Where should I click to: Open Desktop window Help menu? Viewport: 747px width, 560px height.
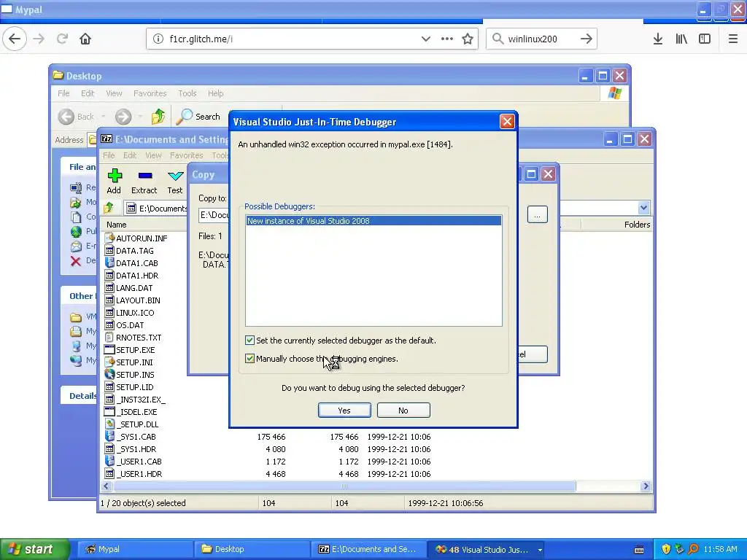215,93
